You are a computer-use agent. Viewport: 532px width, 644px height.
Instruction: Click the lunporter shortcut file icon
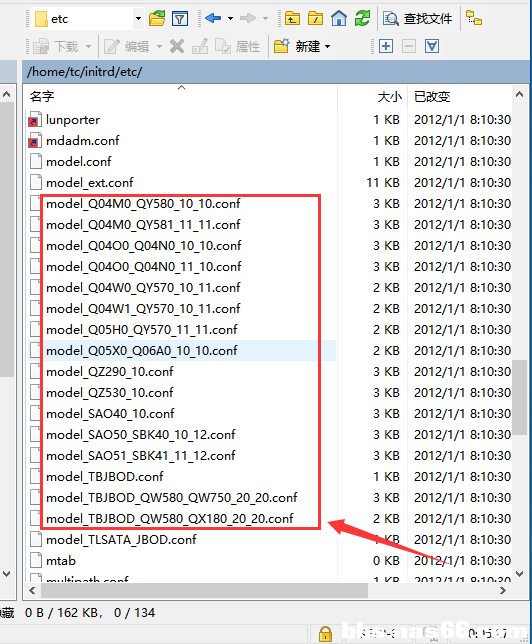coord(35,120)
